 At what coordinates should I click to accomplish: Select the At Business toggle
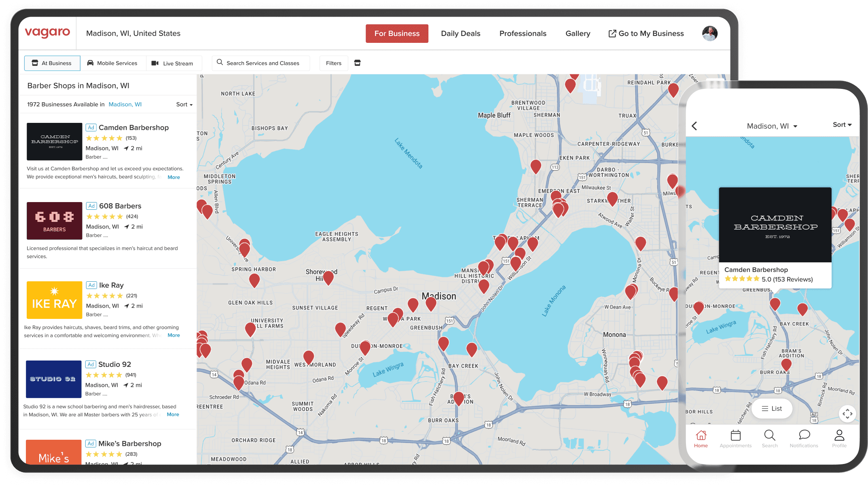pyautogui.click(x=52, y=63)
